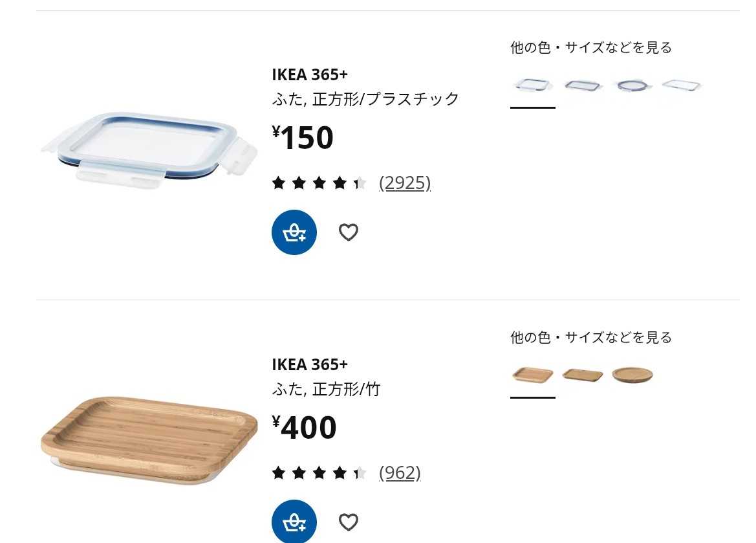
Task: Choose round bamboo lid variant thumbnail
Action: click(632, 375)
